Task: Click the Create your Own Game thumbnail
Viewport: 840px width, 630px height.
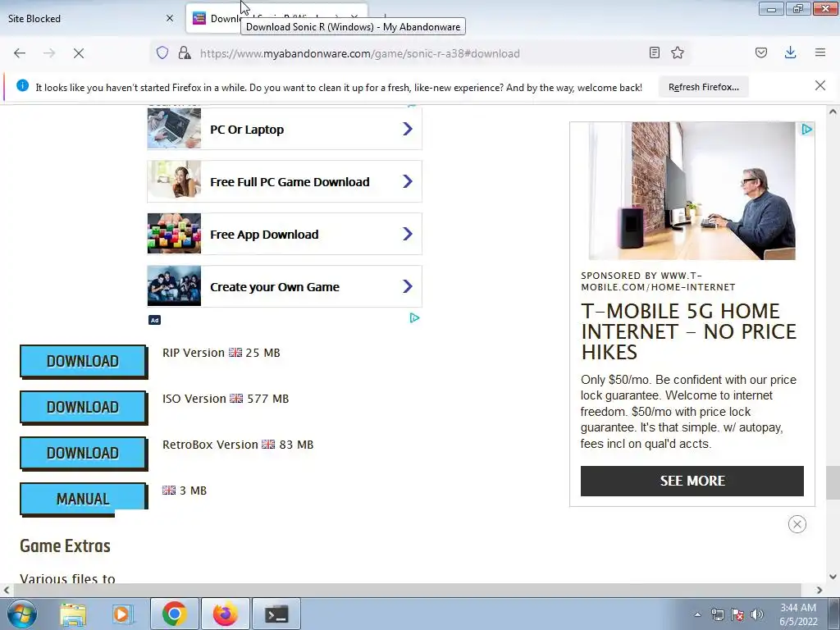Action: 174,286
